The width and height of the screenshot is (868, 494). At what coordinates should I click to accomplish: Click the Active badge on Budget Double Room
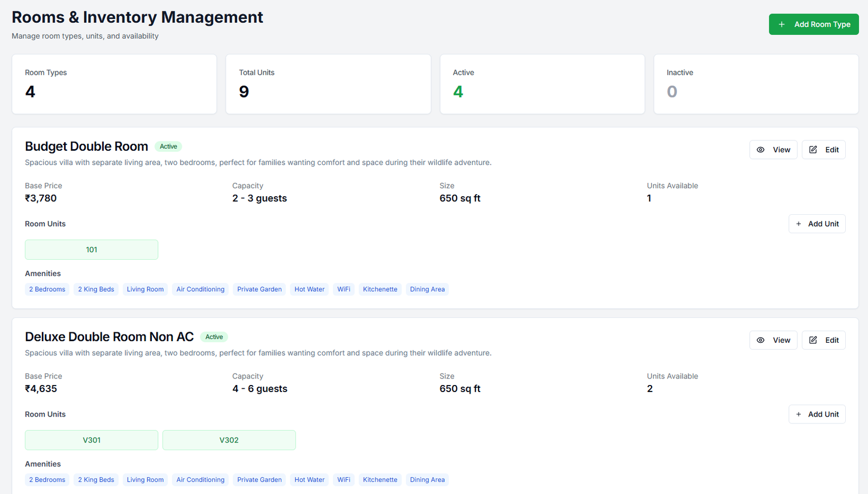tap(168, 146)
